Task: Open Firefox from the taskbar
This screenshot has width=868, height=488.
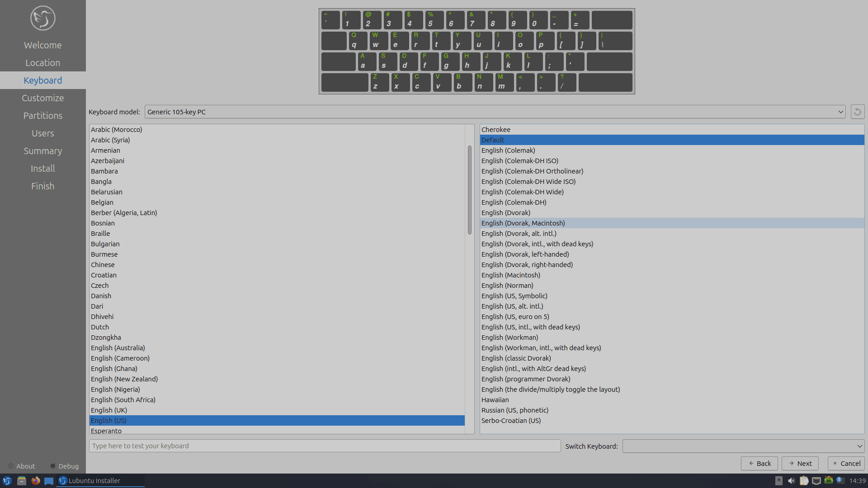Action: [36, 481]
